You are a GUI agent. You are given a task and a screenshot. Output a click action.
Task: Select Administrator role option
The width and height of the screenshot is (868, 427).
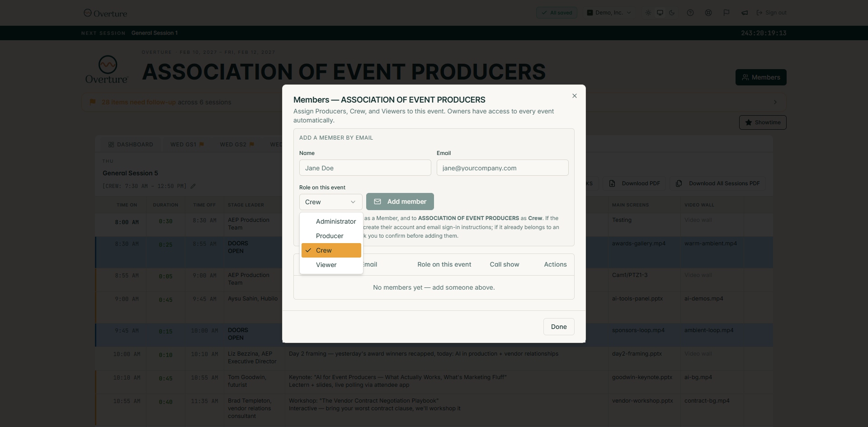pyautogui.click(x=331, y=221)
